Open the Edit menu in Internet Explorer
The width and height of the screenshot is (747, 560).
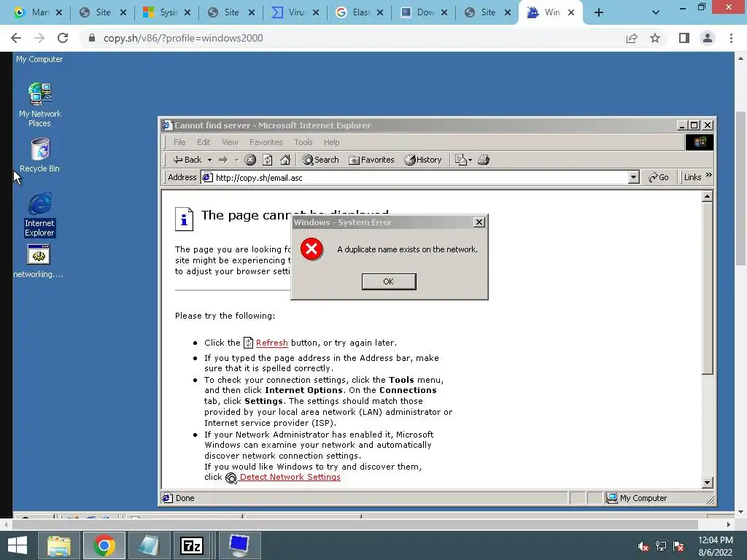point(204,142)
